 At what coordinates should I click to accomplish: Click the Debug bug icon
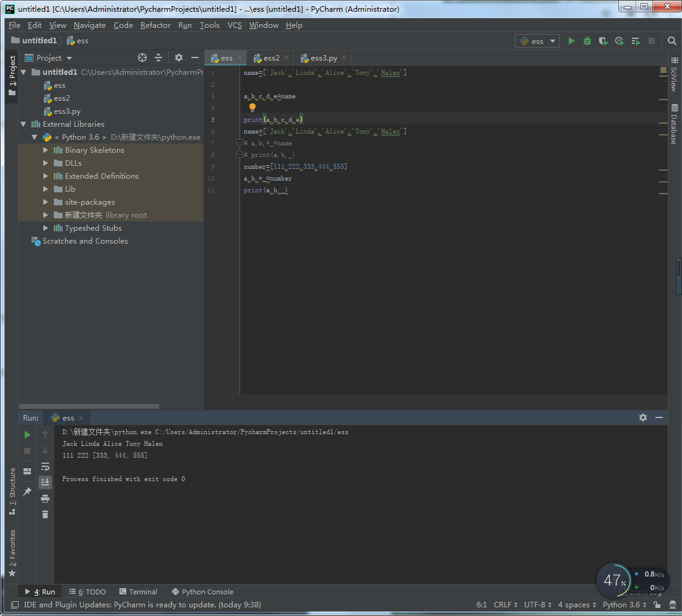(x=587, y=41)
